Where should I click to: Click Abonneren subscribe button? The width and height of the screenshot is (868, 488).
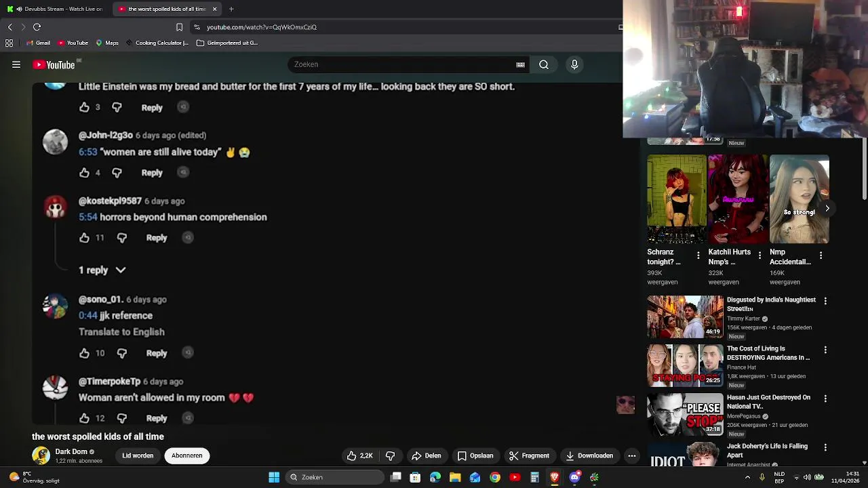click(x=186, y=455)
